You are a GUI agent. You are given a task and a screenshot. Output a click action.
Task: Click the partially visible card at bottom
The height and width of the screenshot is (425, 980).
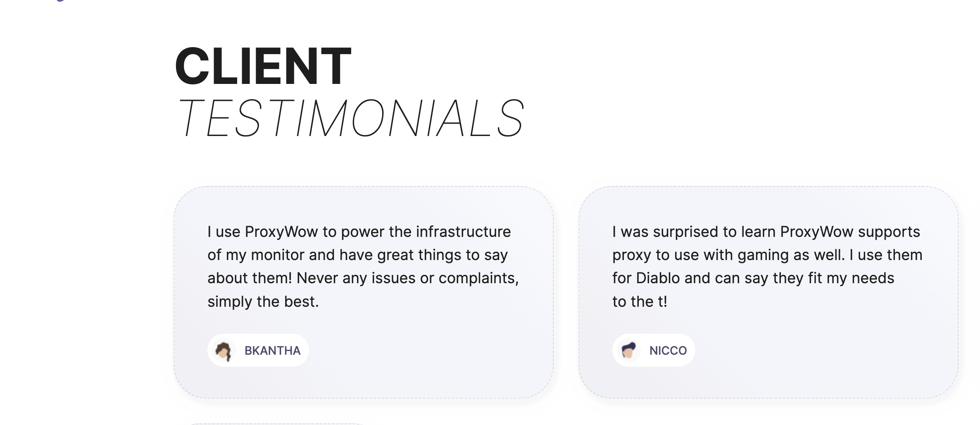coord(277,423)
